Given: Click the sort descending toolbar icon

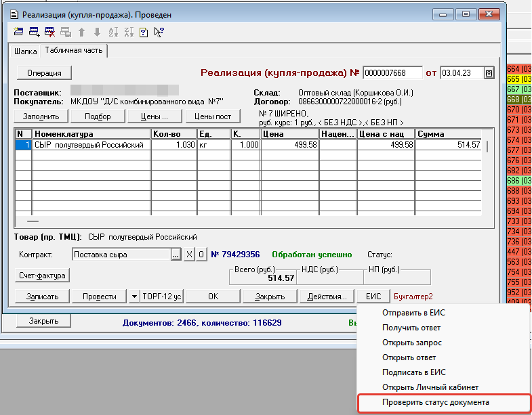Looking at the screenshot, I should (x=128, y=32).
